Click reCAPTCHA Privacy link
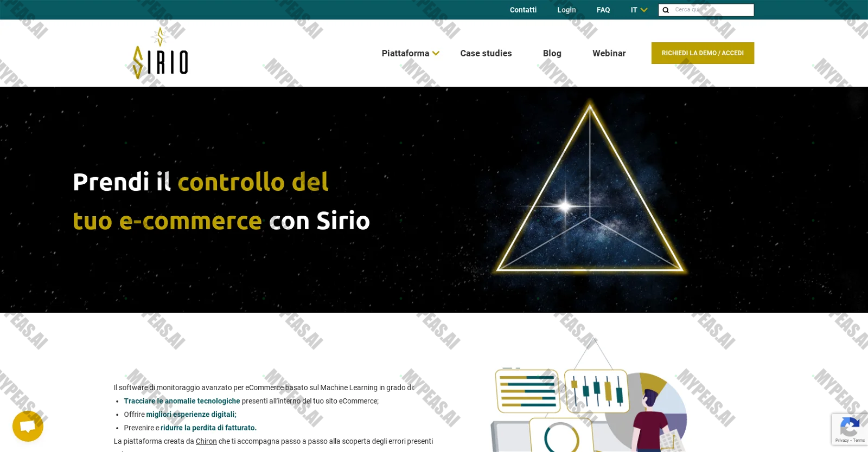The image size is (868, 452). (x=842, y=441)
